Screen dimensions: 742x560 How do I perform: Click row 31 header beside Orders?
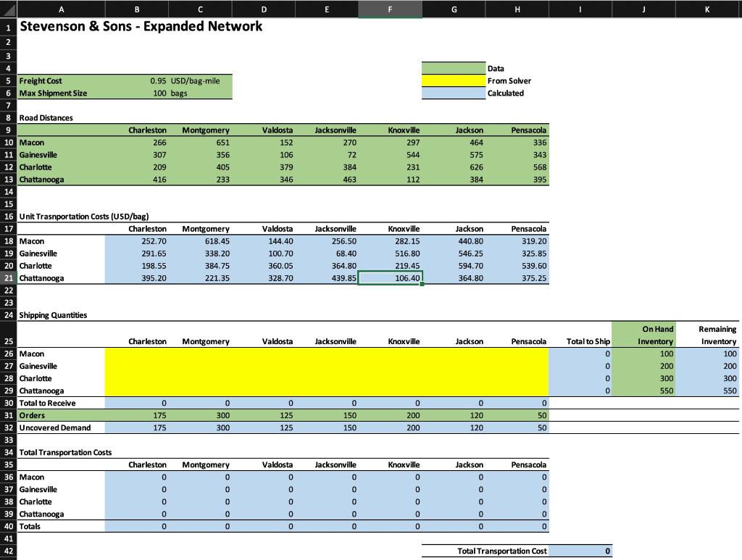click(x=7, y=415)
